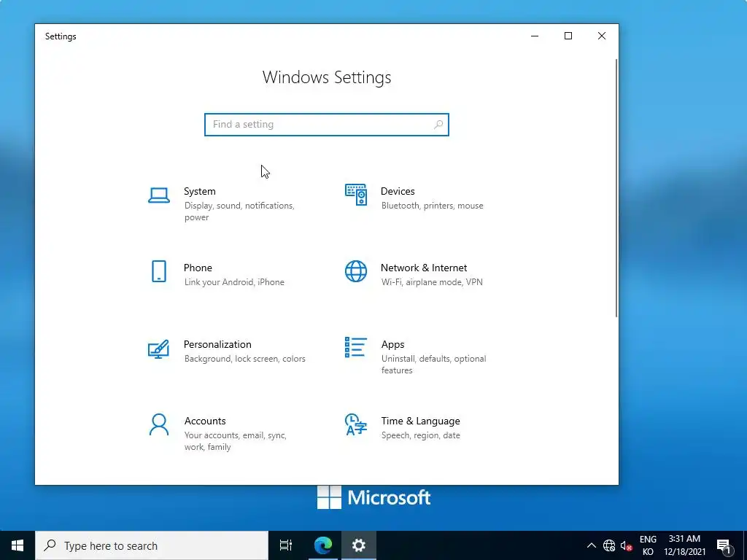Viewport: 747px width, 560px height.
Task: Open the Accounts person icon
Action: tap(158, 425)
